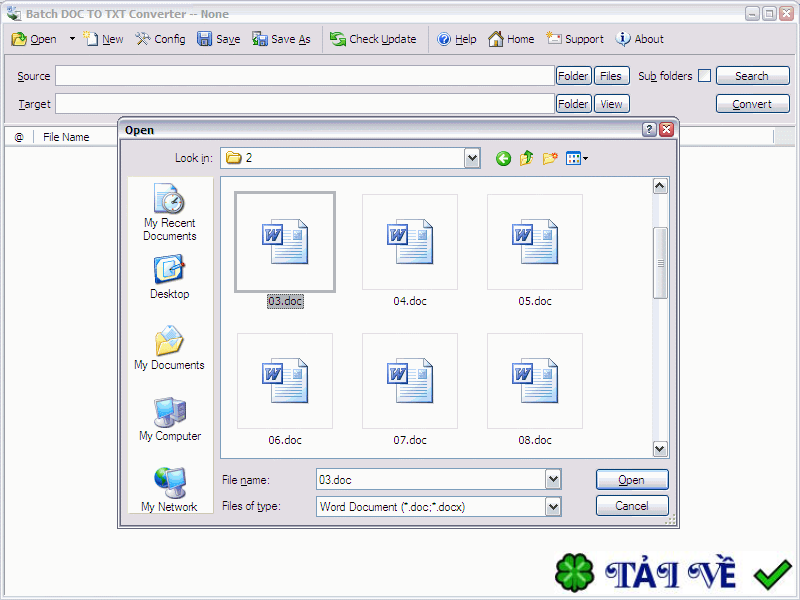Expand the Open toolbar dropdown arrow
The image size is (800, 600).
pyautogui.click(x=72, y=39)
